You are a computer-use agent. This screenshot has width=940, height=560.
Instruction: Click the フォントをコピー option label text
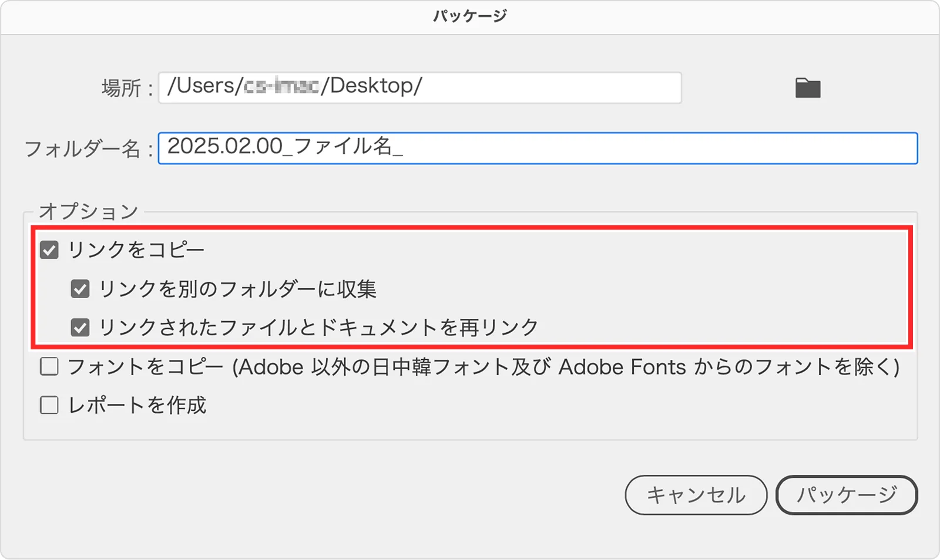484,367
